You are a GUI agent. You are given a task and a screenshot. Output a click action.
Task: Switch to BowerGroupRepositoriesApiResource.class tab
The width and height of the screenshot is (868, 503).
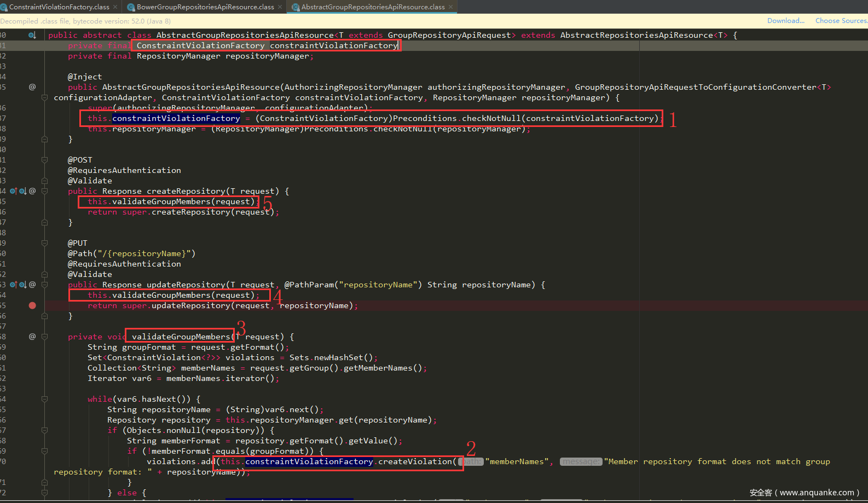205,7
